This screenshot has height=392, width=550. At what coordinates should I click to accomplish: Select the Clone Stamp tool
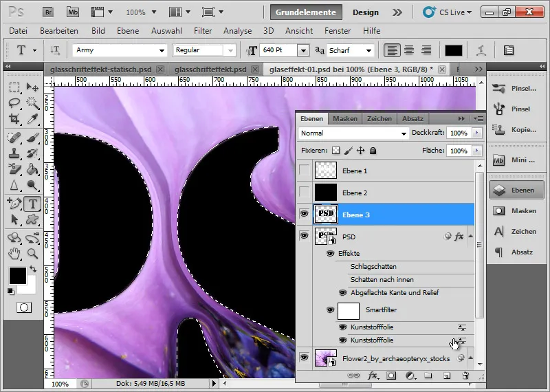pyautogui.click(x=14, y=153)
